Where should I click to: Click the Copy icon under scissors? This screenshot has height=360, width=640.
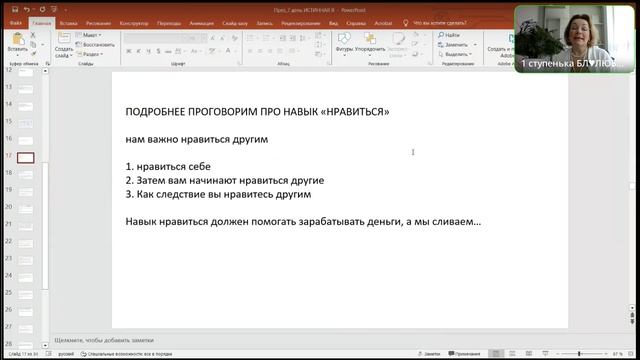click(x=33, y=44)
